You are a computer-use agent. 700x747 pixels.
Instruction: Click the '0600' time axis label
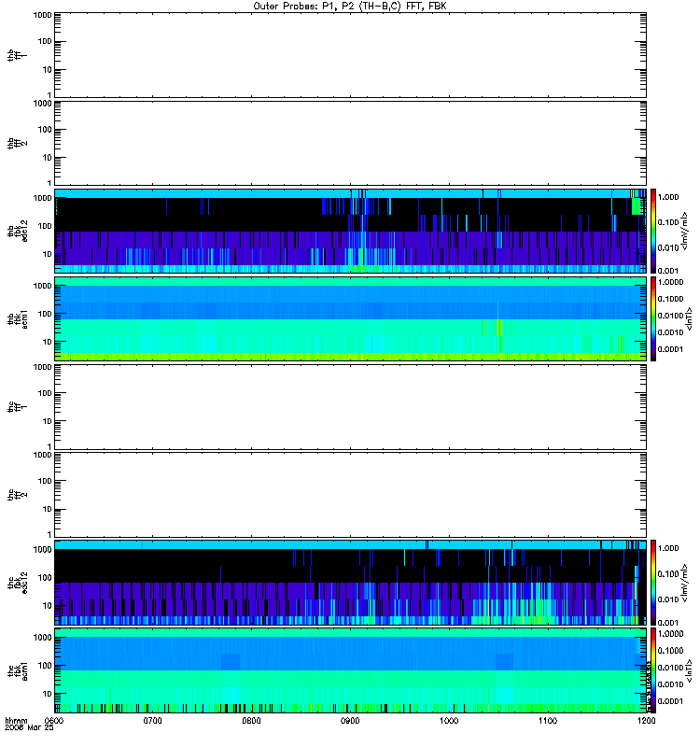point(54,721)
